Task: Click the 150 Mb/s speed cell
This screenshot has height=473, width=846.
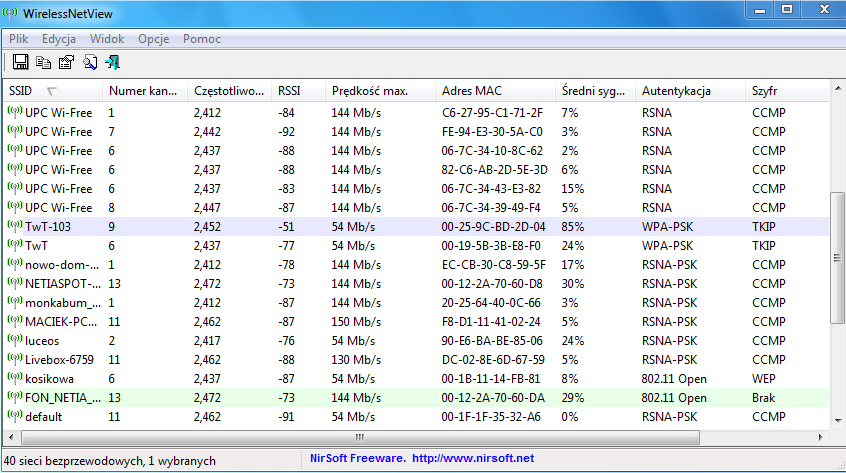Action: pyautogui.click(x=356, y=321)
